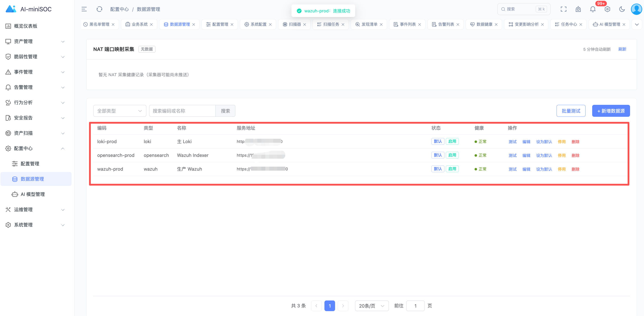Show more tabs via tab bar chevron
Image resolution: width=644 pixels, height=316 pixels.
pos(637,25)
